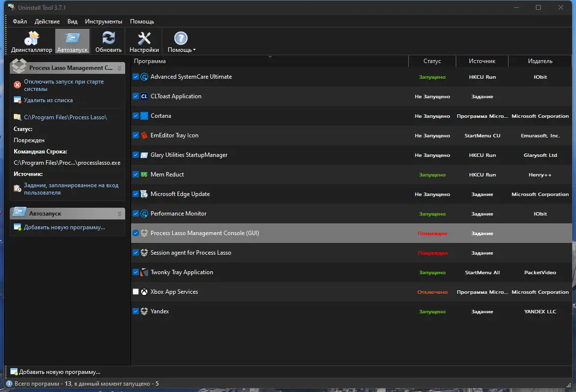576x392 pixels.
Task: Click the Performance Monitor icon
Action: [144, 214]
